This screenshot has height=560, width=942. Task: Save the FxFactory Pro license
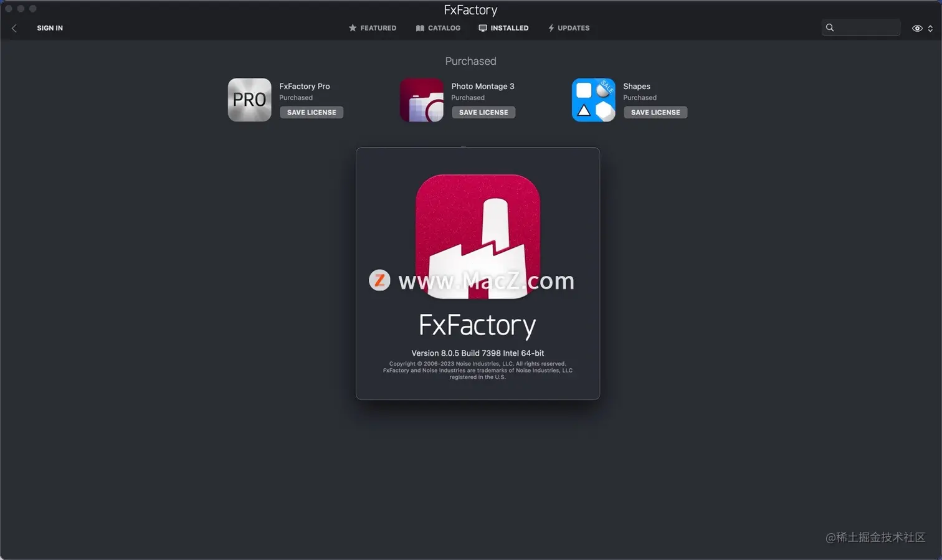312,112
